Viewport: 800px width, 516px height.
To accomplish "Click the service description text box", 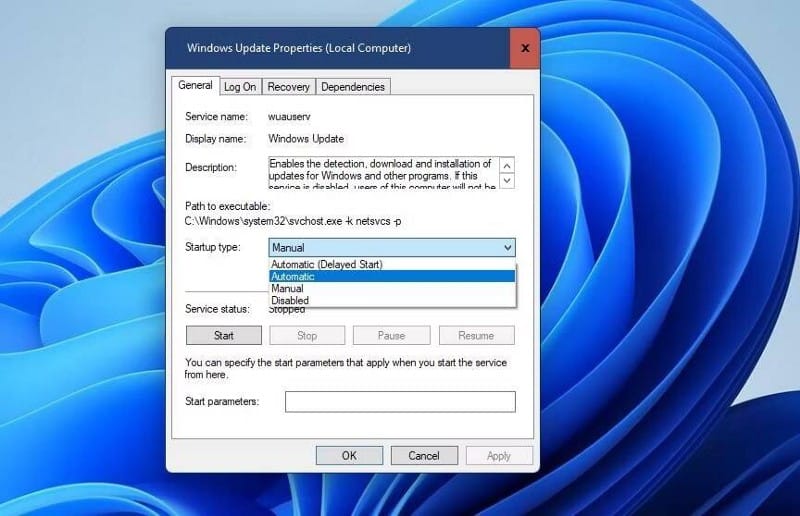I will click(x=384, y=173).
